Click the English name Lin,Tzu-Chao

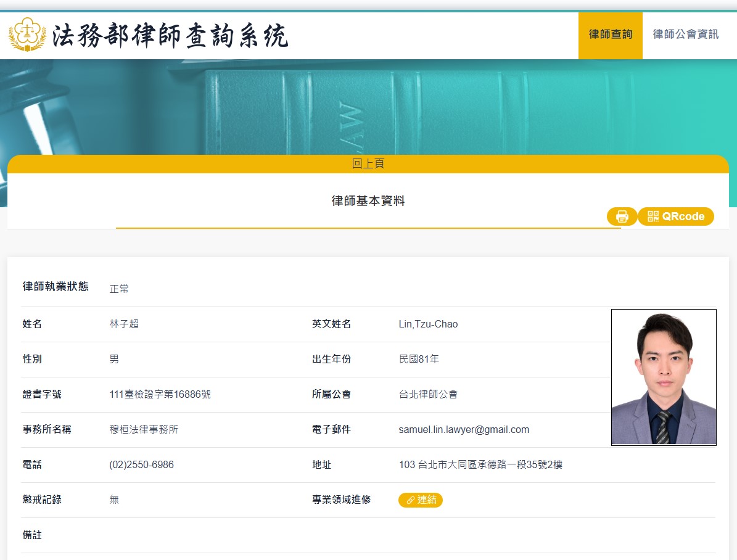[x=428, y=324]
